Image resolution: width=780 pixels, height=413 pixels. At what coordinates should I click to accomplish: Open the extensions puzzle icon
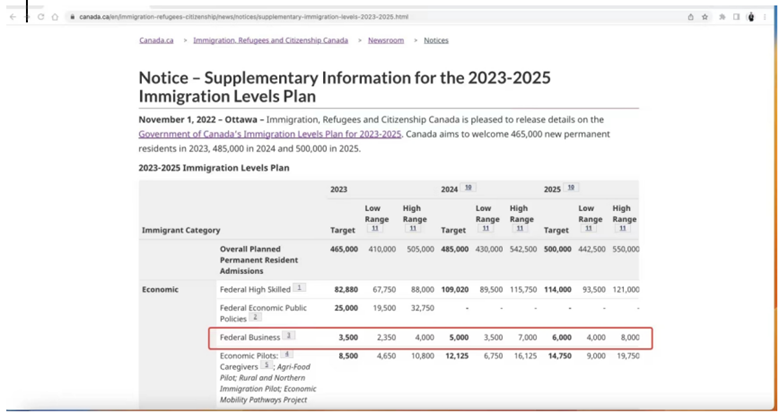pyautogui.click(x=722, y=17)
